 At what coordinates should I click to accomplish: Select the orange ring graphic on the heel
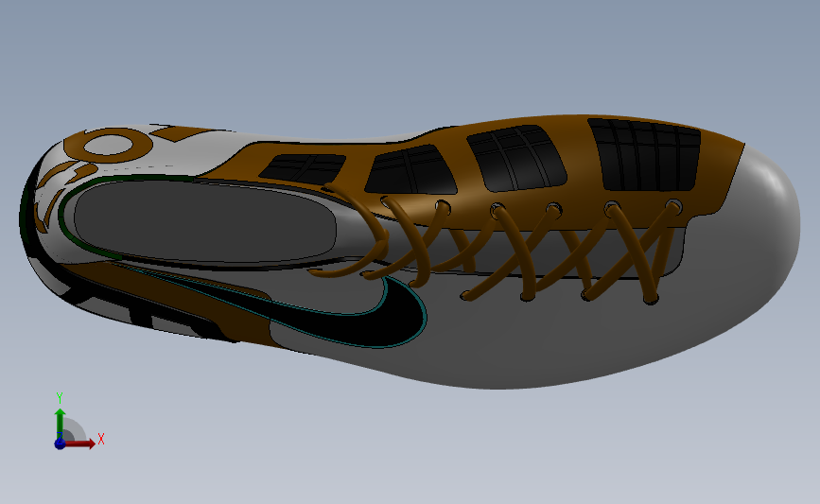(x=109, y=145)
